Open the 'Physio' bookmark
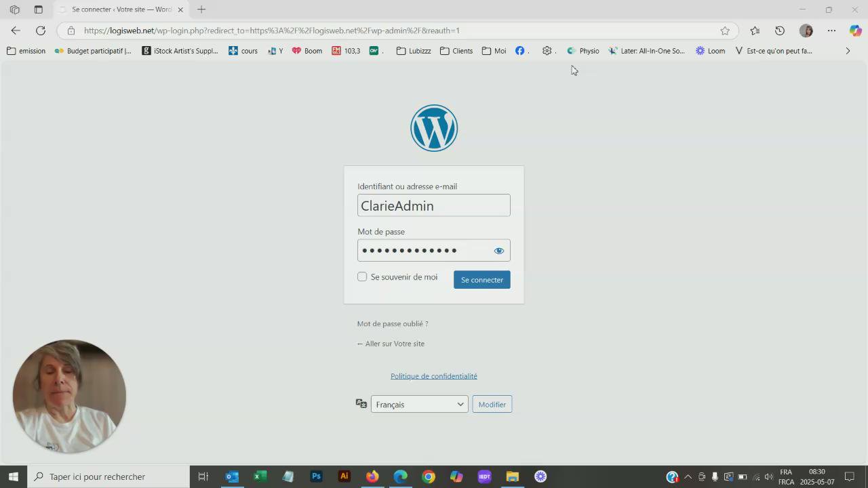Image resolution: width=868 pixels, height=488 pixels. click(583, 51)
